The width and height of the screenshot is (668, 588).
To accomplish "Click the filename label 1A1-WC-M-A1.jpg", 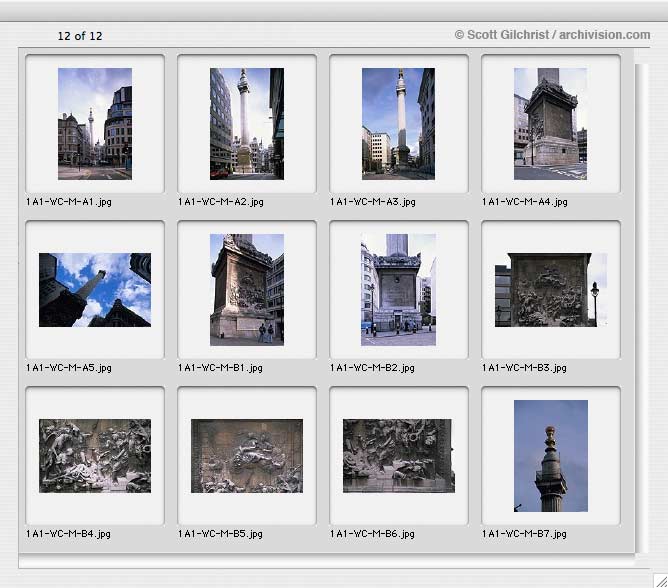I will pyautogui.click(x=69, y=202).
